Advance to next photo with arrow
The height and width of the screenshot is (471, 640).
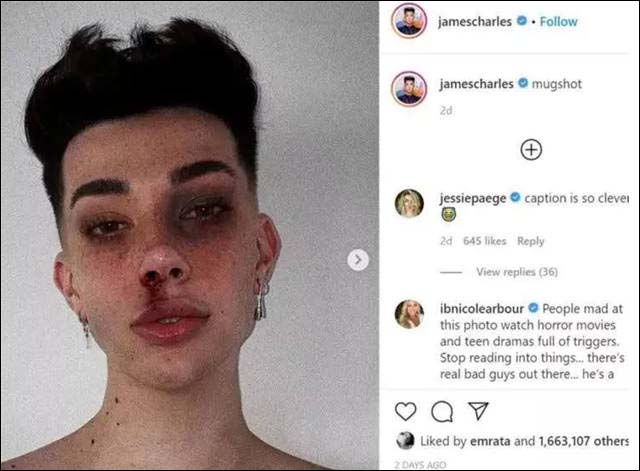tap(358, 260)
